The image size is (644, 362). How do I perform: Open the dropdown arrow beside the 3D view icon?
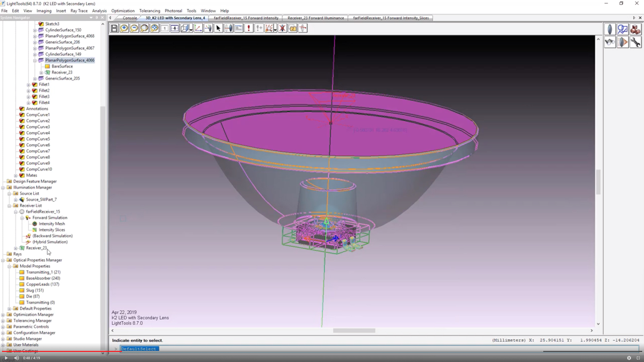coord(191,31)
